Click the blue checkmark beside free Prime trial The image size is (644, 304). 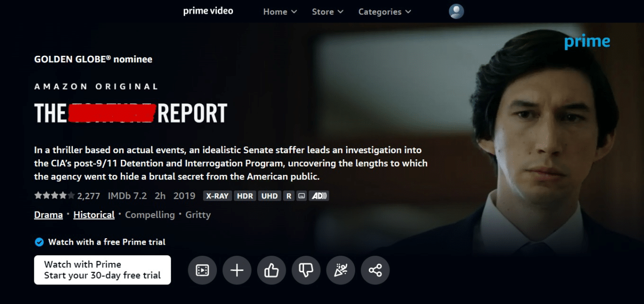39,242
